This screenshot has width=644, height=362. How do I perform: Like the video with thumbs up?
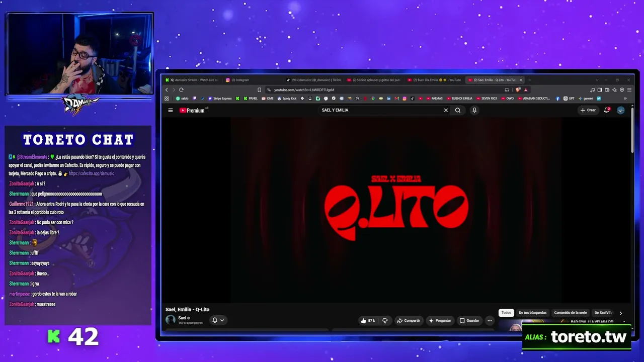(x=368, y=320)
